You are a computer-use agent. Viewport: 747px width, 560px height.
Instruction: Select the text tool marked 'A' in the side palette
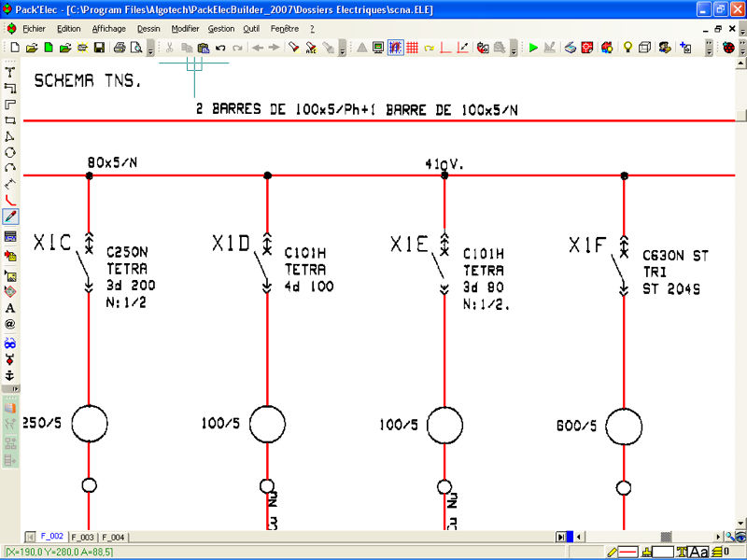coord(10,309)
